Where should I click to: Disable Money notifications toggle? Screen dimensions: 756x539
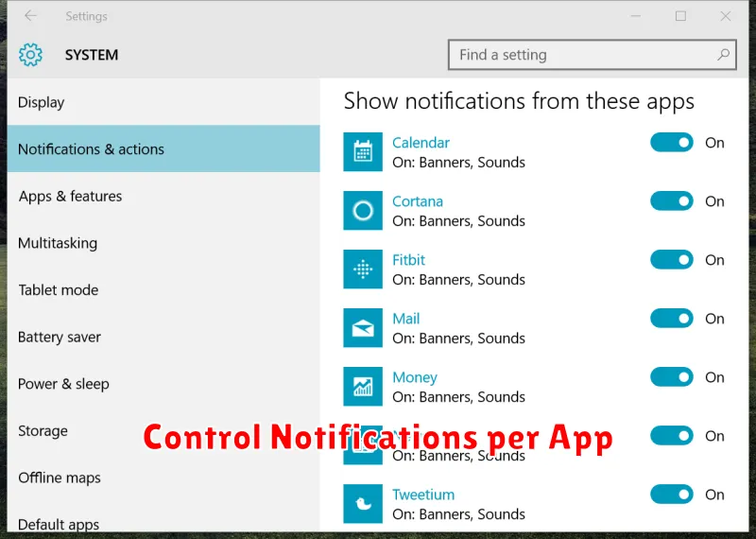(672, 377)
